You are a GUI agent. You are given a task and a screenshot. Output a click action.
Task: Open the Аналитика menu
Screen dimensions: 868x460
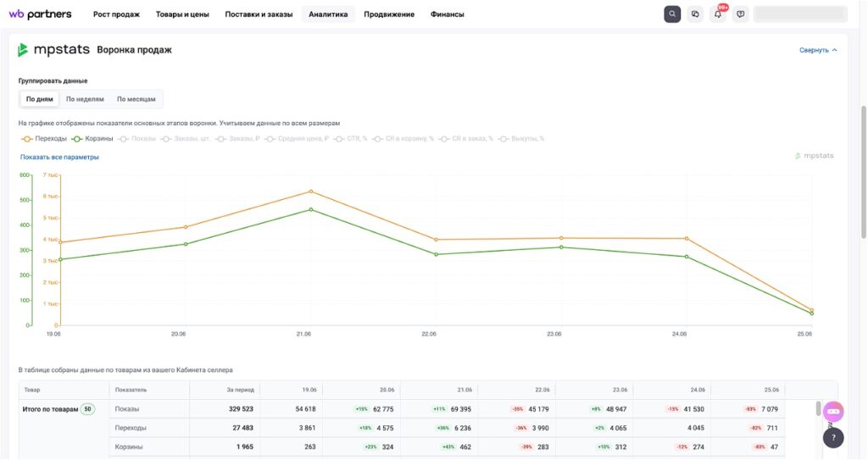tap(328, 14)
